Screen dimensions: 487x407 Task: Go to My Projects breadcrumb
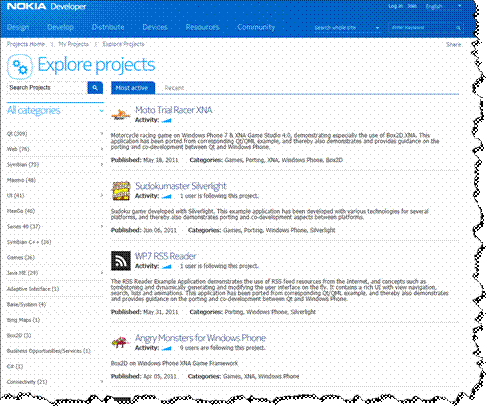pyautogui.click(x=73, y=44)
